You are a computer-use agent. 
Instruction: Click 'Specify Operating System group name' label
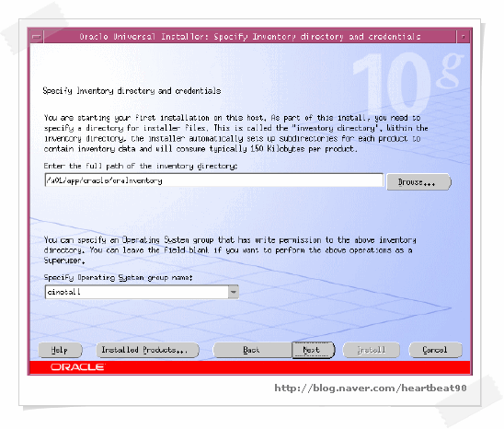[x=119, y=277]
